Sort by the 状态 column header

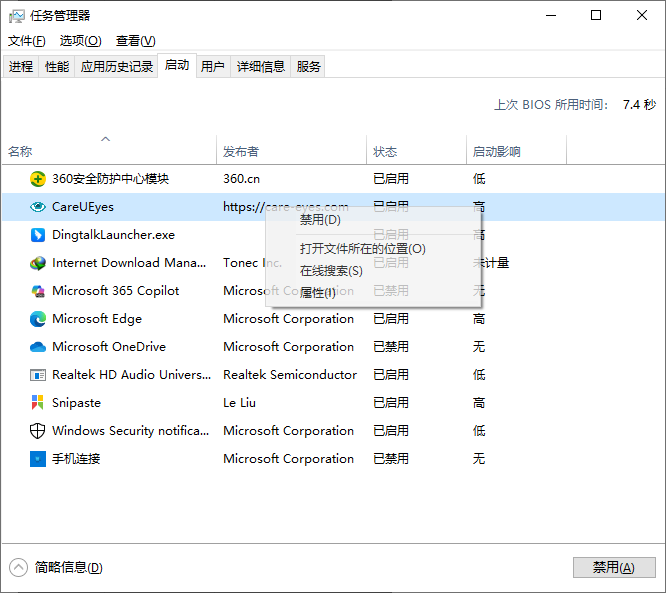(416, 150)
